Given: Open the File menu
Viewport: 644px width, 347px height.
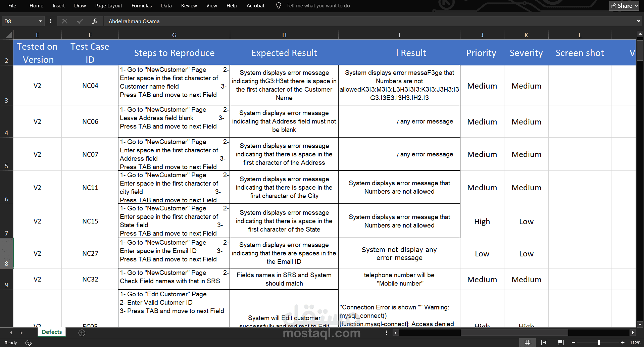Looking at the screenshot, I should pos(12,6).
